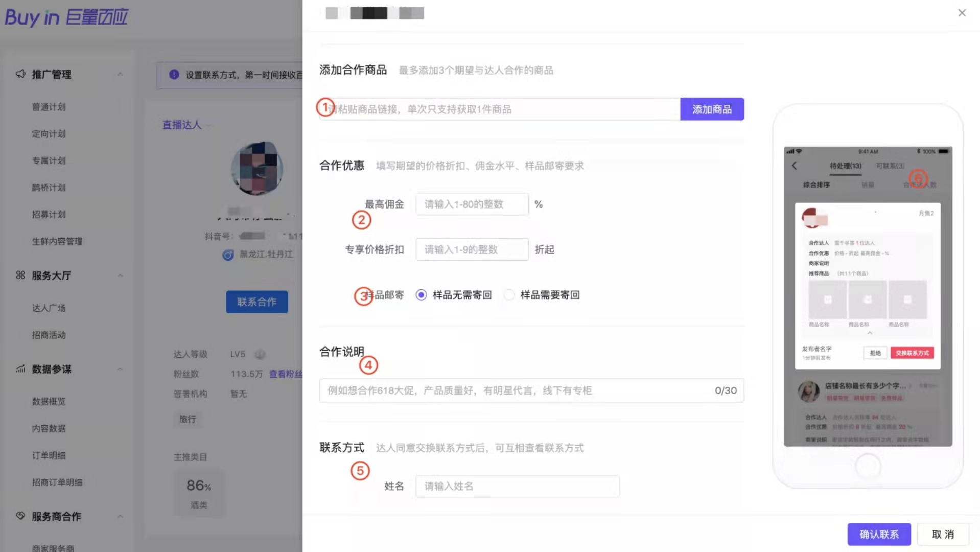Viewport: 980px width, 552px height.
Task: Click the 服务商合作 icon in sidebar
Action: click(20, 516)
